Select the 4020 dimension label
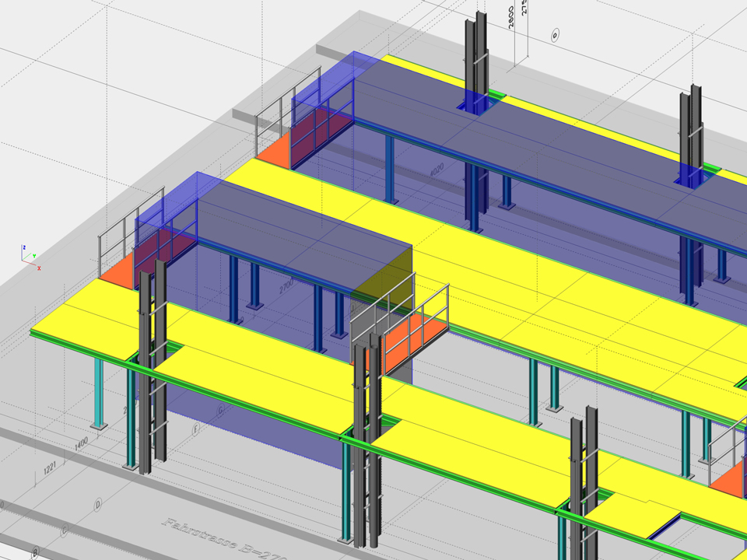 click(437, 171)
